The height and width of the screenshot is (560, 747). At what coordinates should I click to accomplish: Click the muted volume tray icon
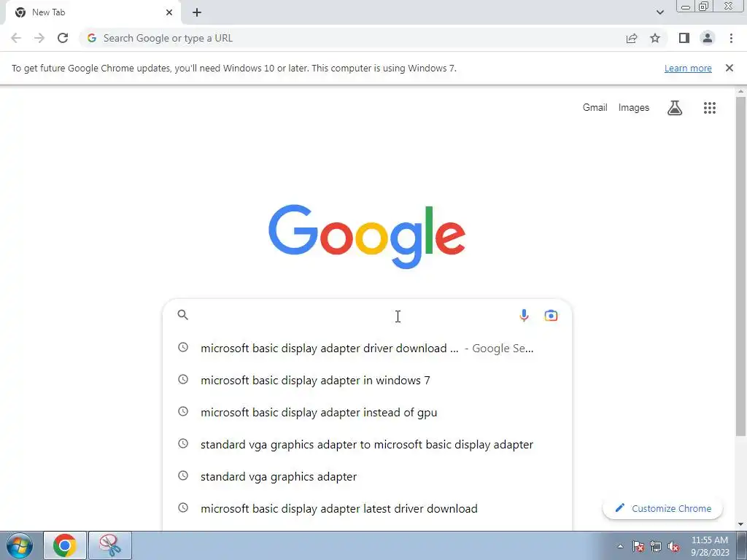[673, 546]
